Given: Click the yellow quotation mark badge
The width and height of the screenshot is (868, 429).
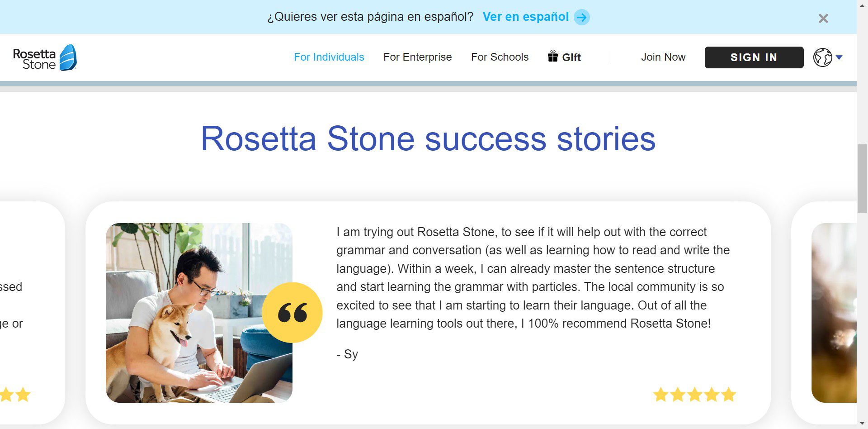Looking at the screenshot, I should coord(292,312).
